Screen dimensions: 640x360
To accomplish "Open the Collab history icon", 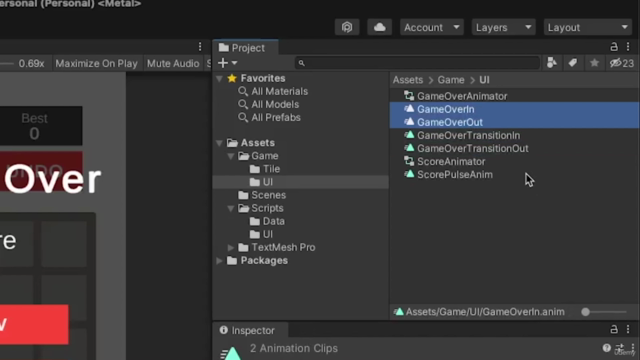I will (347, 27).
